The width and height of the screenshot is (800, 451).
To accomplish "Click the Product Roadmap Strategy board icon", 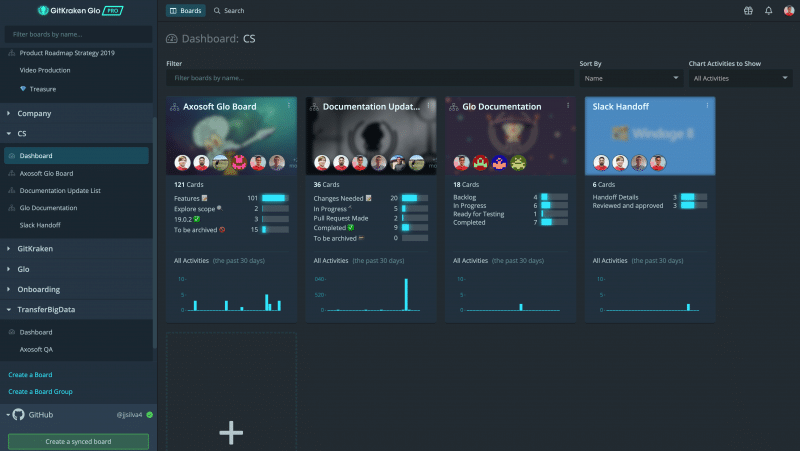I will click(12, 53).
